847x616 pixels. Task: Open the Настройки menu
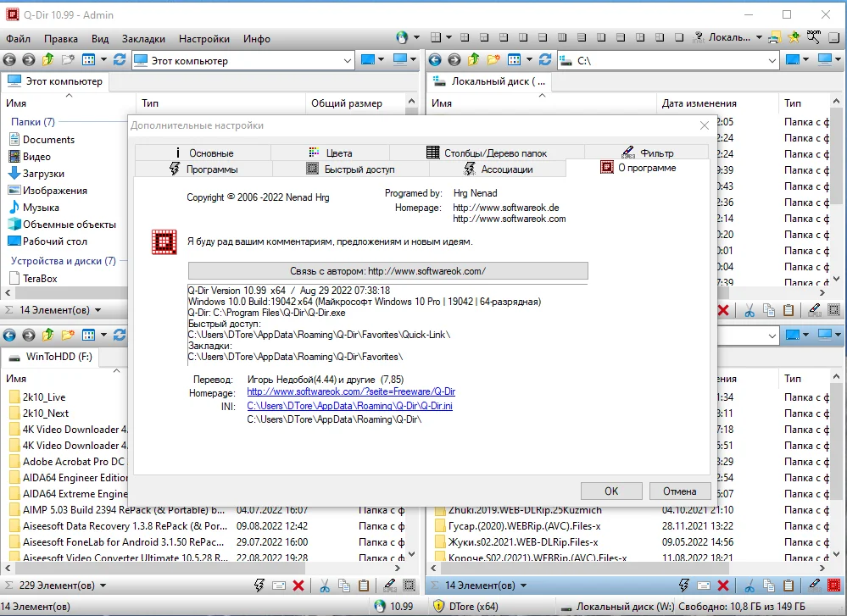204,39
